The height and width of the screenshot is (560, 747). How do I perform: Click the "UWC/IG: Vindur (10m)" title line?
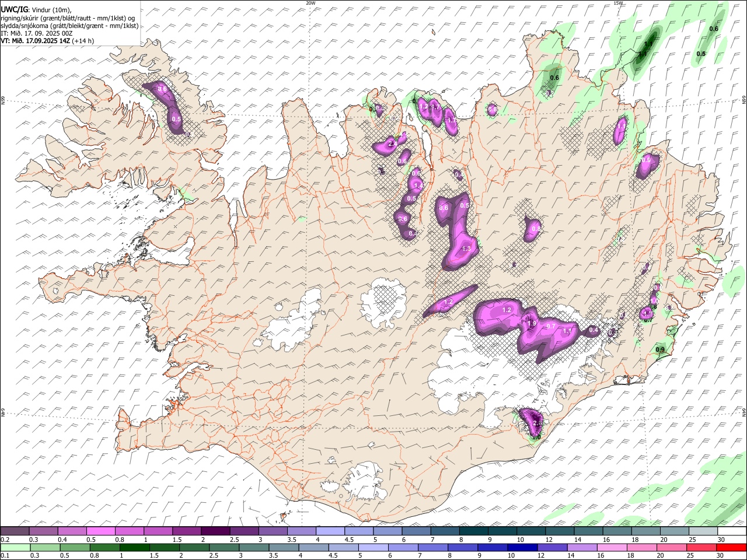[36, 9]
